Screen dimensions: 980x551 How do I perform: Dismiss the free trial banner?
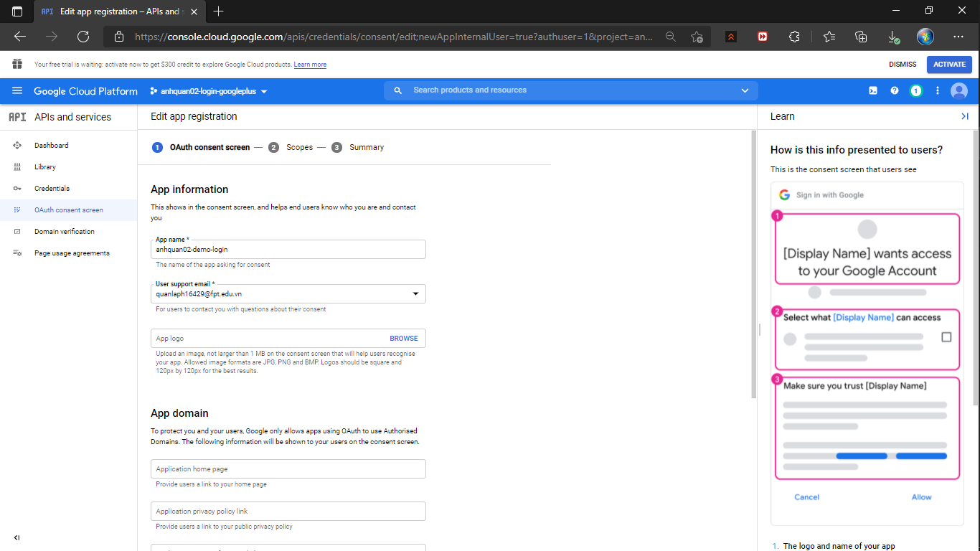coord(903,65)
